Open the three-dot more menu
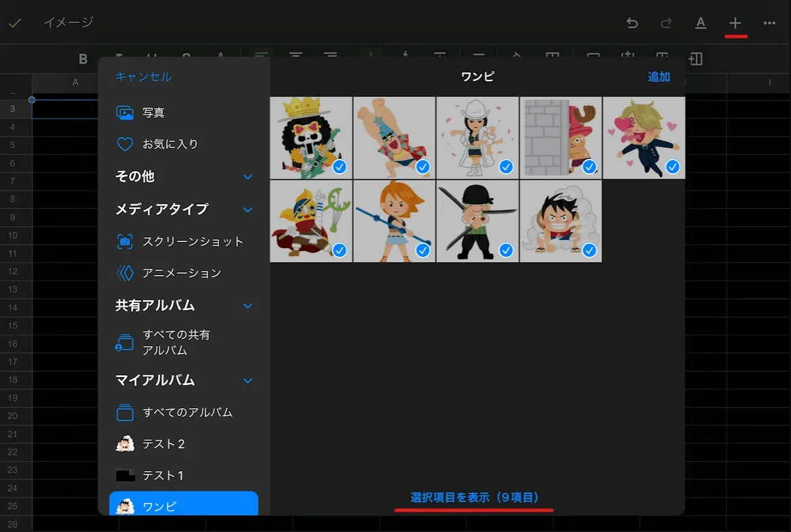 769,23
